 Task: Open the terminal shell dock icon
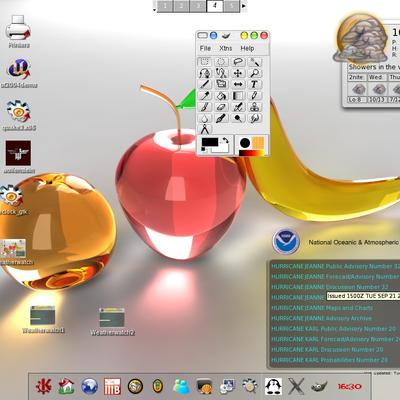pos(204,387)
